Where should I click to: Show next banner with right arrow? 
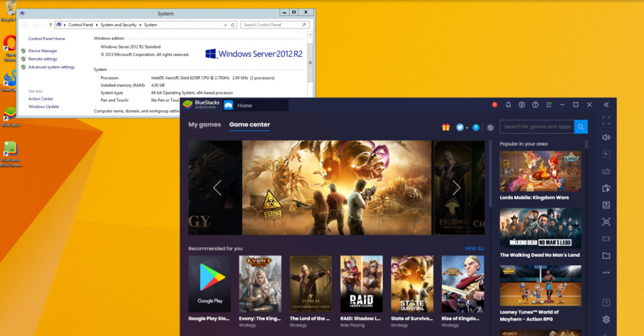coord(457,188)
